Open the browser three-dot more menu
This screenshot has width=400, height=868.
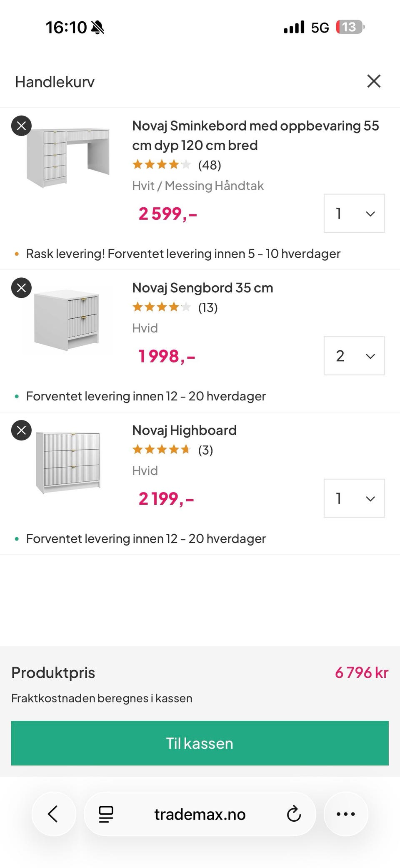pyautogui.click(x=345, y=814)
